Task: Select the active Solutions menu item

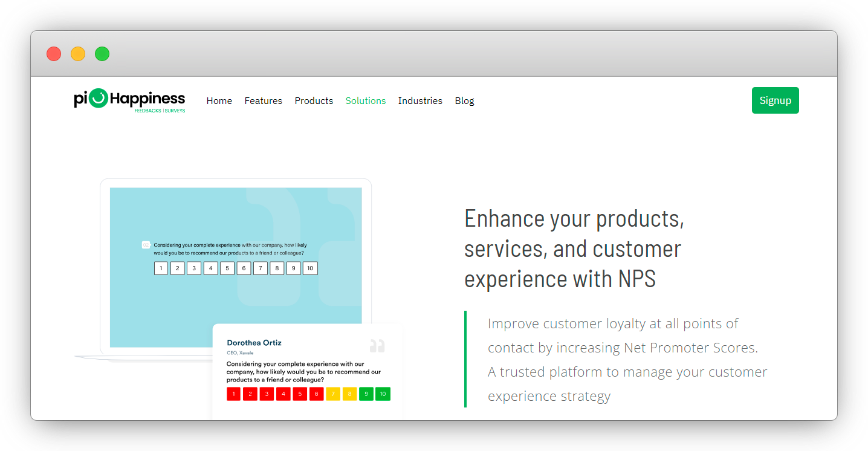Action: [366, 100]
